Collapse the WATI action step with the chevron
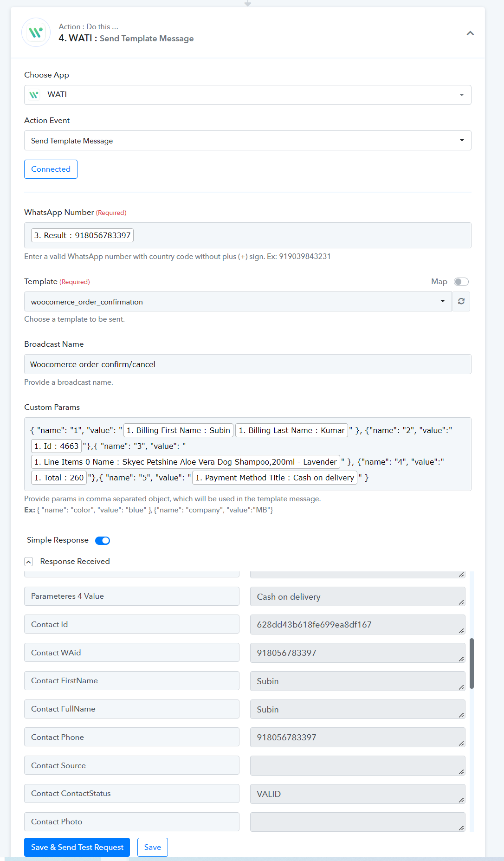The width and height of the screenshot is (504, 861). 470,33
